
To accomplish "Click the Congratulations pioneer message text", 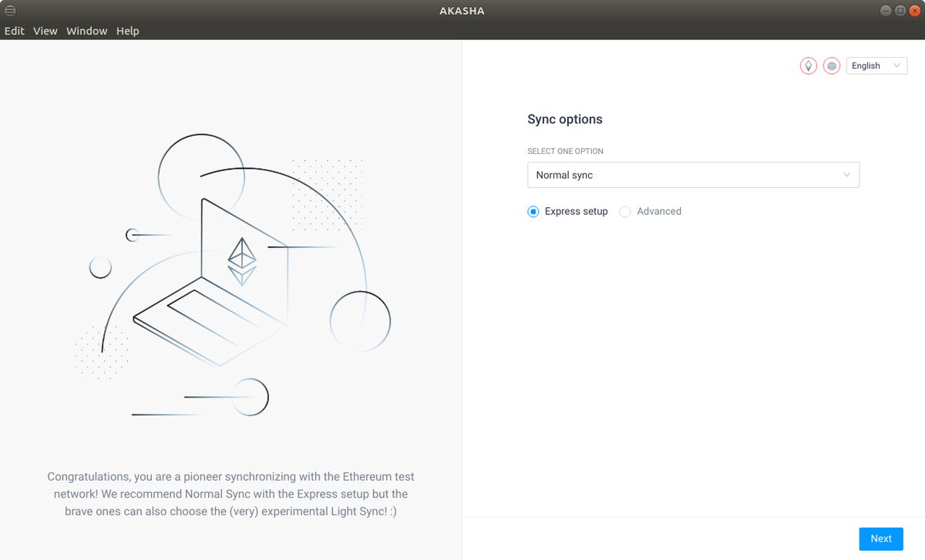I will tap(231, 495).
